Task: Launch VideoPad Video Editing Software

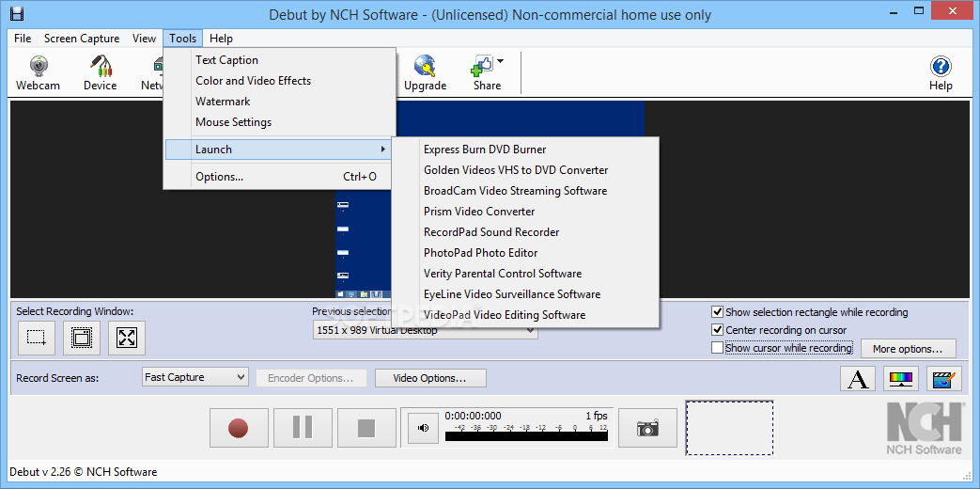Action: [x=525, y=314]
